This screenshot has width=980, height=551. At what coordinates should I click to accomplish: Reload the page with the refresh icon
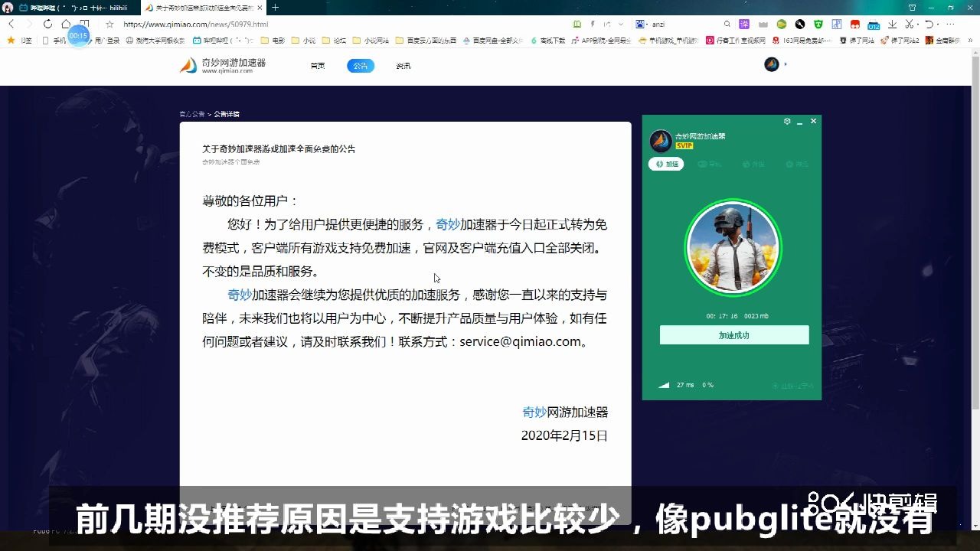coord(47,24)
